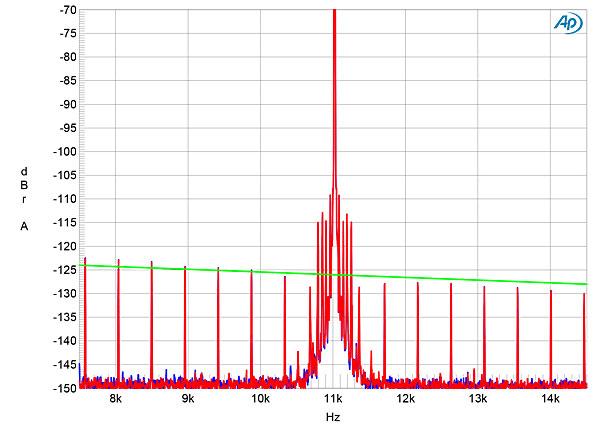Screen dimensions: 600x431
Task: Click the dBr y-axis label
Action: pos(22,185)
